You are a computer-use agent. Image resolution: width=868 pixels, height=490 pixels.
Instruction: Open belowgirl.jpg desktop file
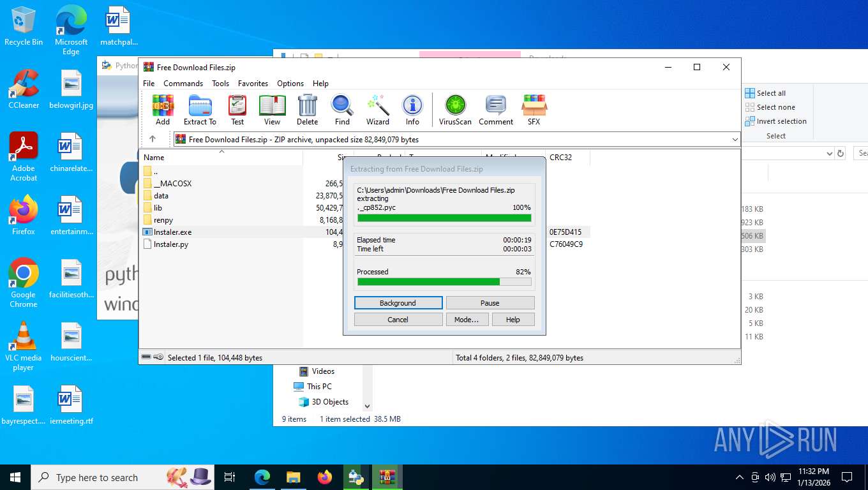click(71, 89)
